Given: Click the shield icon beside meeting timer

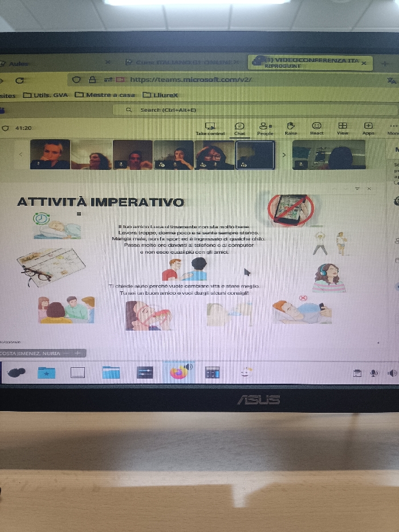Looking at the screenshot, I should 5,128.
